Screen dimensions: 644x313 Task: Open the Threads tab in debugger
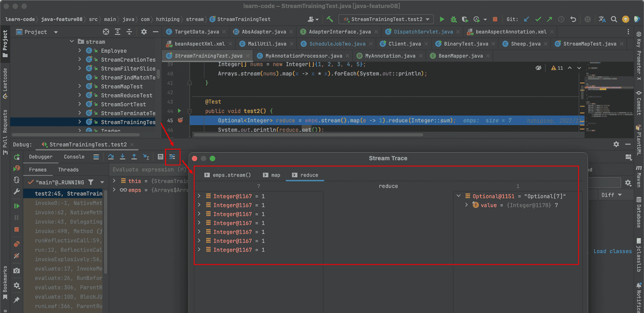68,170
